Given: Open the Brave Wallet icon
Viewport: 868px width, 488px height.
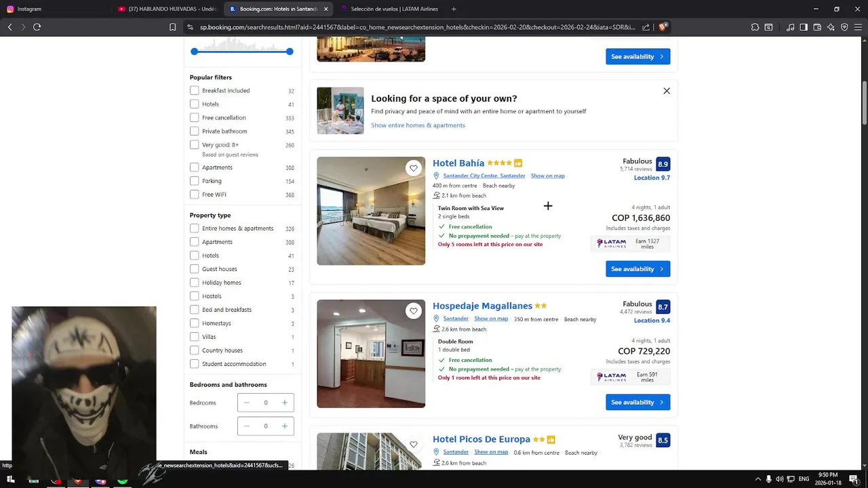Looking at the screenshot, I should click(817, 27).
